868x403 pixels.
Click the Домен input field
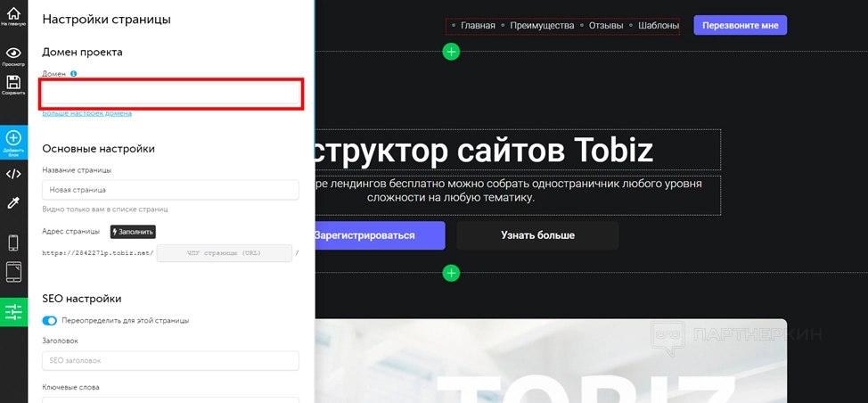coord(170,95)
